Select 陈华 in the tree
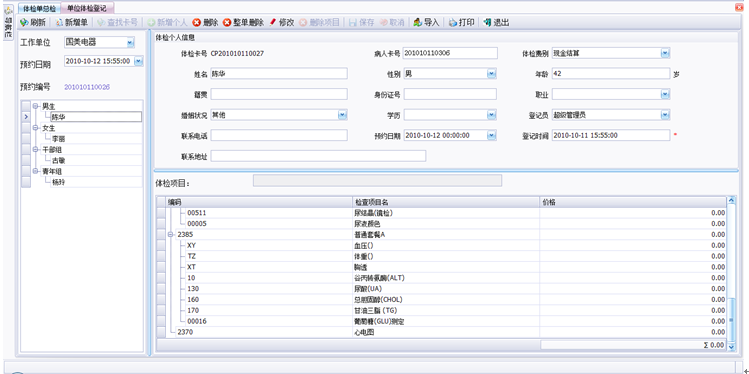Viewport: 749px width, 374px height. point(96,117)
